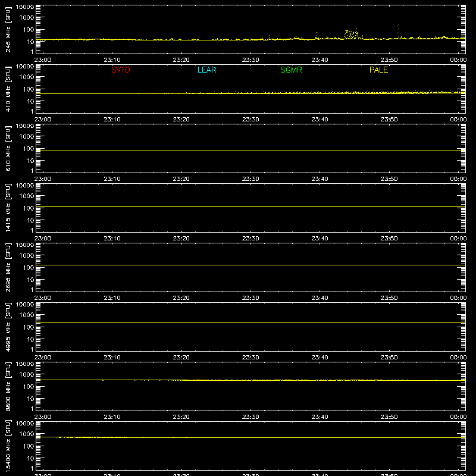Click the 1000 y-axis label on the 15400 MHz panel
Image resolution: width=476 pixels, height=476 pixels.
(27, 434)
